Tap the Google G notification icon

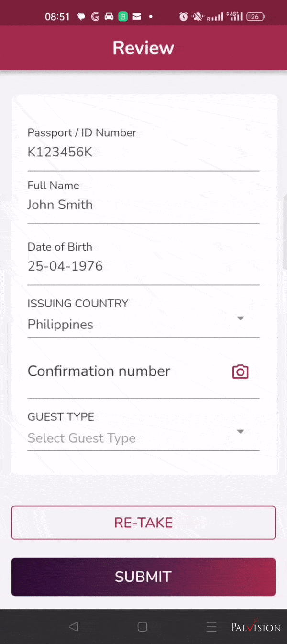coord(95,17)
